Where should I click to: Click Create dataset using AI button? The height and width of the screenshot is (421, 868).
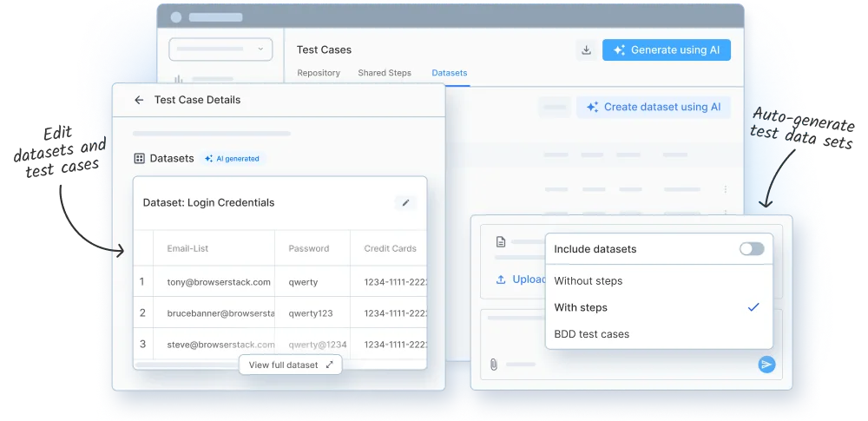click(x=654, y=107)
